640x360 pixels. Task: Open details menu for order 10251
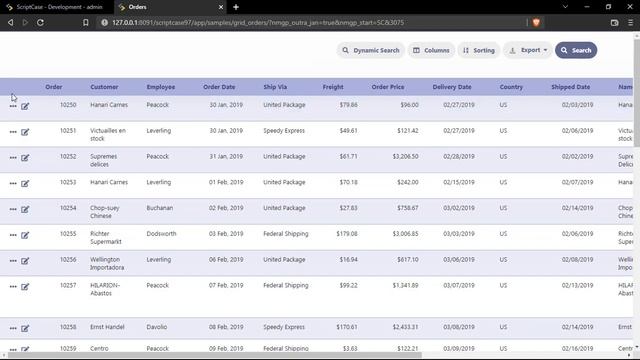pyautogui.click(x=13, y=132)
